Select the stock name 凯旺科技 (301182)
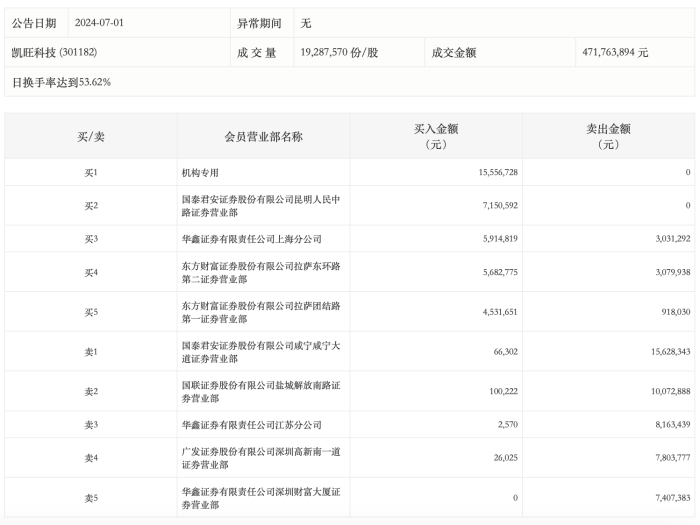 [54, 52]
